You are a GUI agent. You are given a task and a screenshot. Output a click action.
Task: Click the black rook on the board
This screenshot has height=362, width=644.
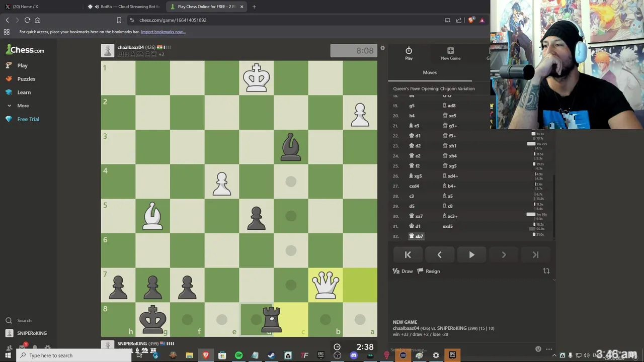[x=272, y=320]
